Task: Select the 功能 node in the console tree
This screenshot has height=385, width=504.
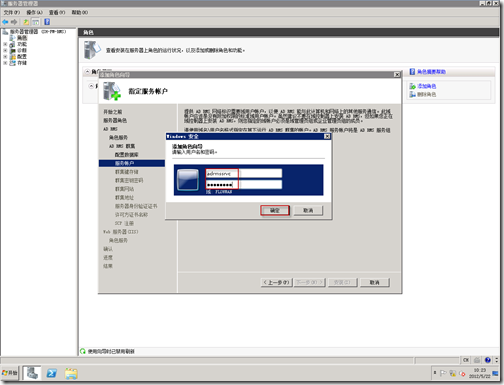Action: click(x=22, y=44)
